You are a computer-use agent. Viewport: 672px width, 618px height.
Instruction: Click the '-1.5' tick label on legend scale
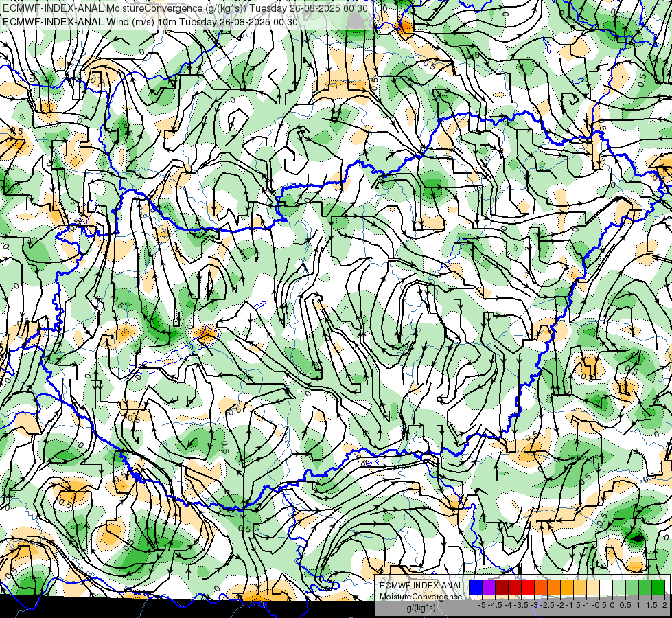pyautogui.click(x=573, y=605)
